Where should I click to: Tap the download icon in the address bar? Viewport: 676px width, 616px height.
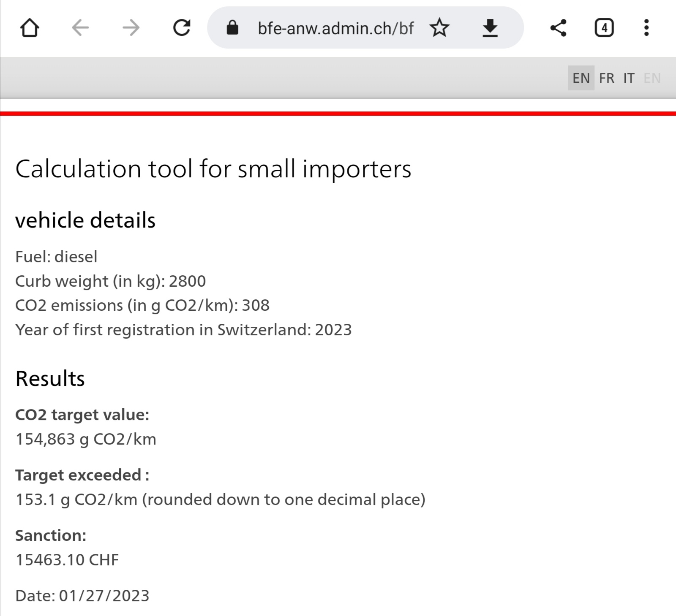[490, 28]
